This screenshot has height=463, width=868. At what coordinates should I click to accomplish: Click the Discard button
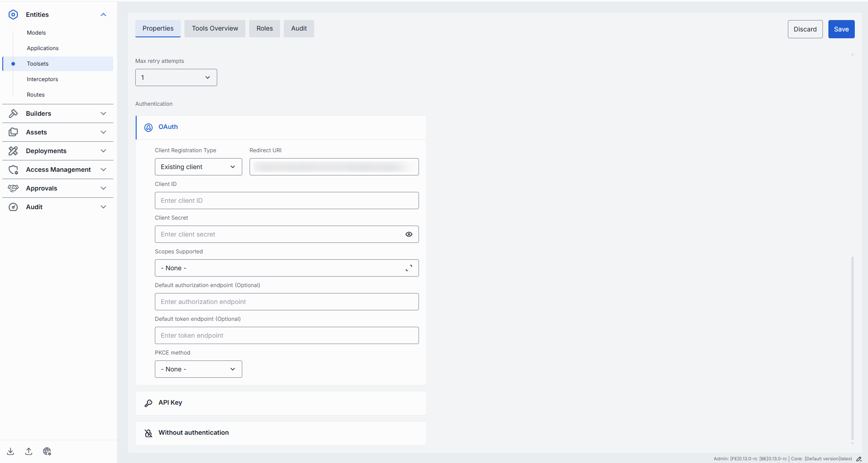pyautogui.click(x=805, y=29)
